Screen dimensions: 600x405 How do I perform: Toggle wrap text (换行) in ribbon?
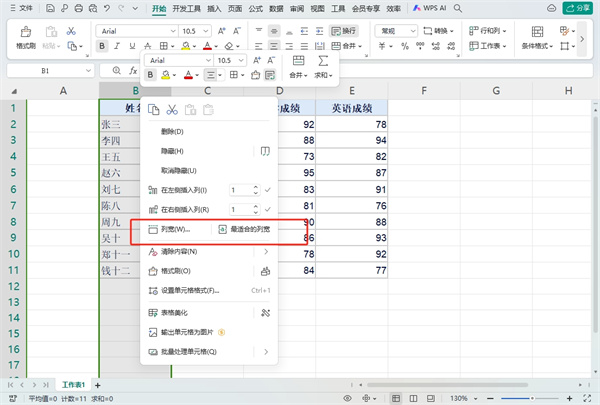[x=343, y=31]
